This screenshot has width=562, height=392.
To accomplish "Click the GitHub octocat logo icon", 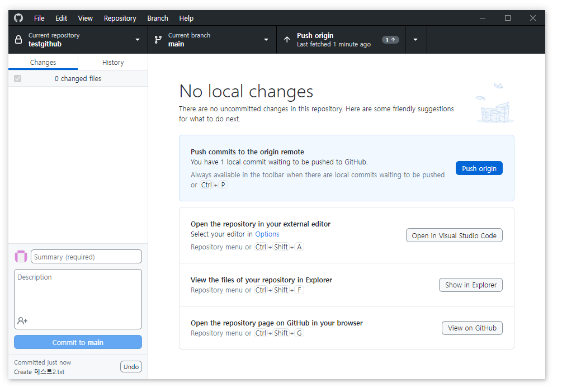I will point(18,18).
